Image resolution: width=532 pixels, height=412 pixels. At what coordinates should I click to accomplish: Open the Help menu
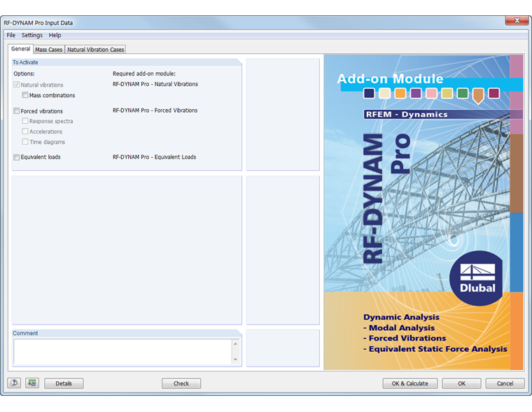(x=55, y=35)
